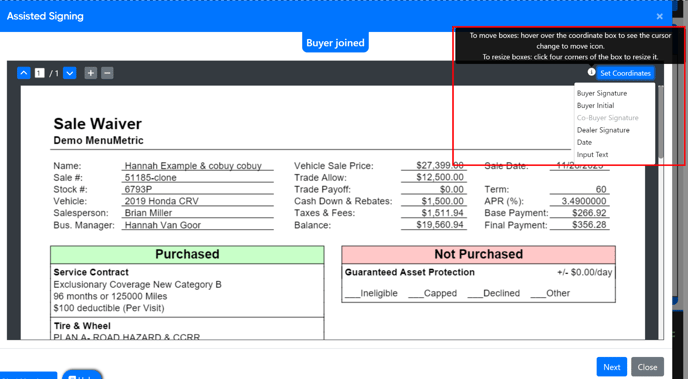Open the Set Coordinates dropdown
The image size is (688, 379).
[625, 73]
